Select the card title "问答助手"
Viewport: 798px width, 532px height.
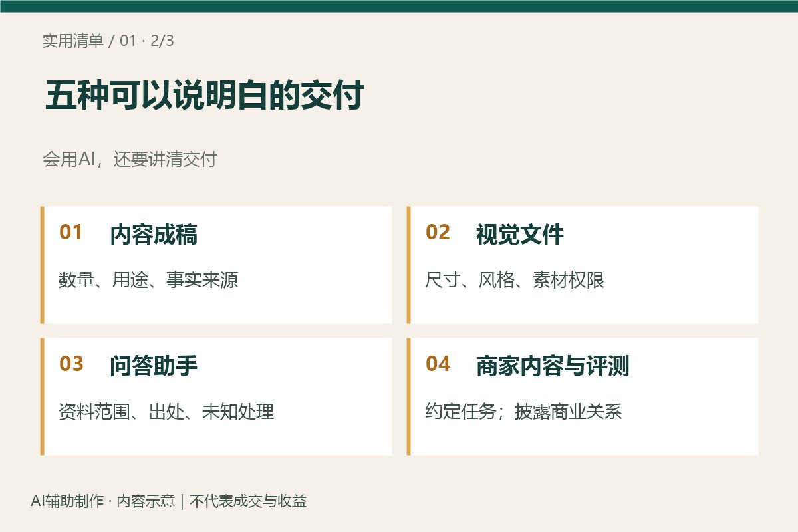click(x=154, y=367)
